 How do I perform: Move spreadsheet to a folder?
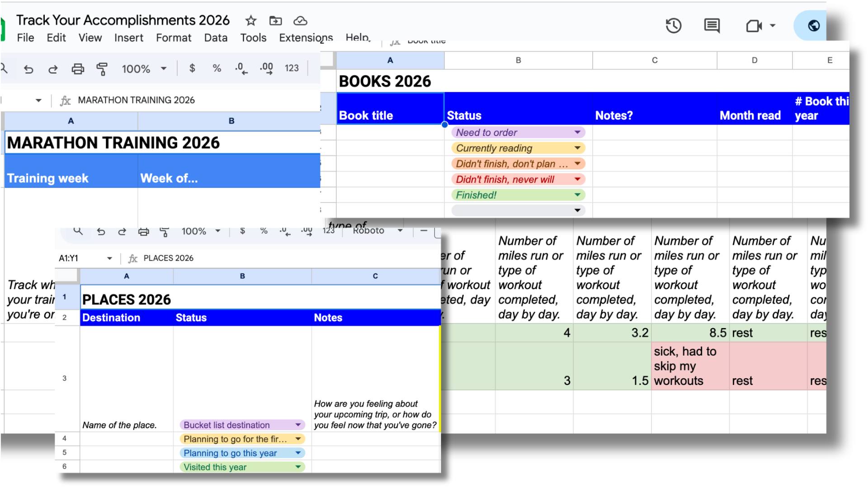275,20
